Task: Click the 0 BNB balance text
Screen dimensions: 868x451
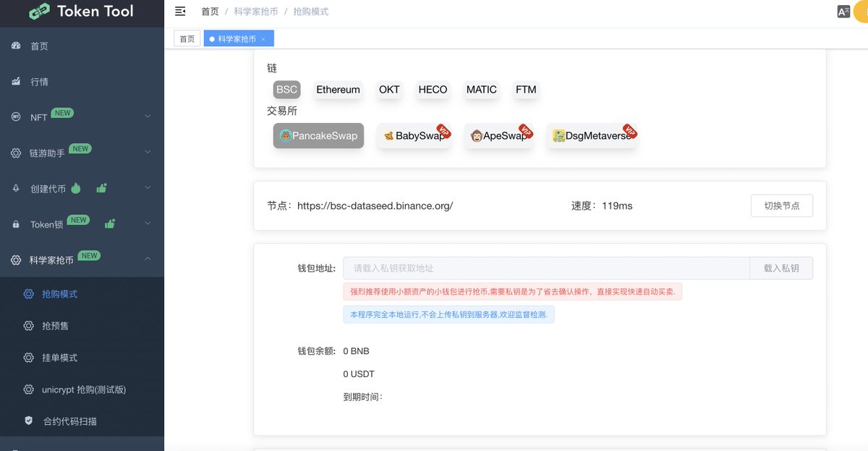Action: tap(356, 351)
